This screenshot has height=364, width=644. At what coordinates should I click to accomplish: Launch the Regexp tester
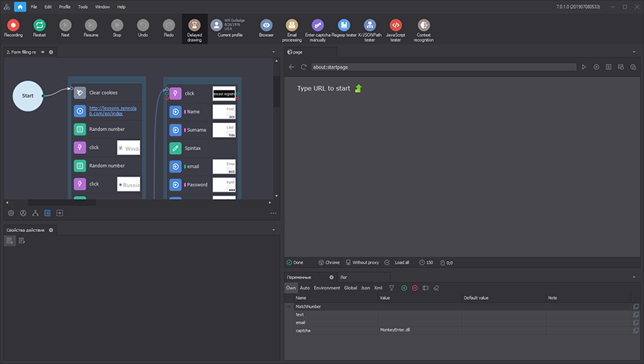tap(344, 28)
